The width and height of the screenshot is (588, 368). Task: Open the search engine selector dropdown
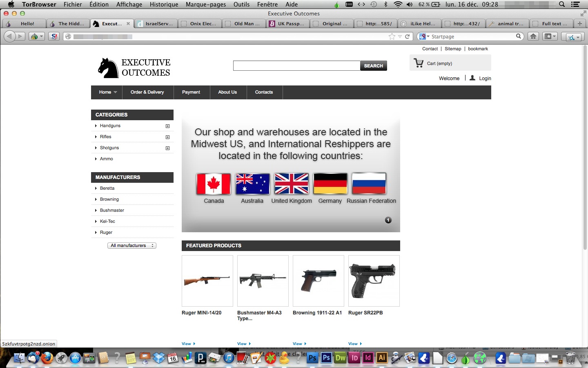(x=424, y=36)
